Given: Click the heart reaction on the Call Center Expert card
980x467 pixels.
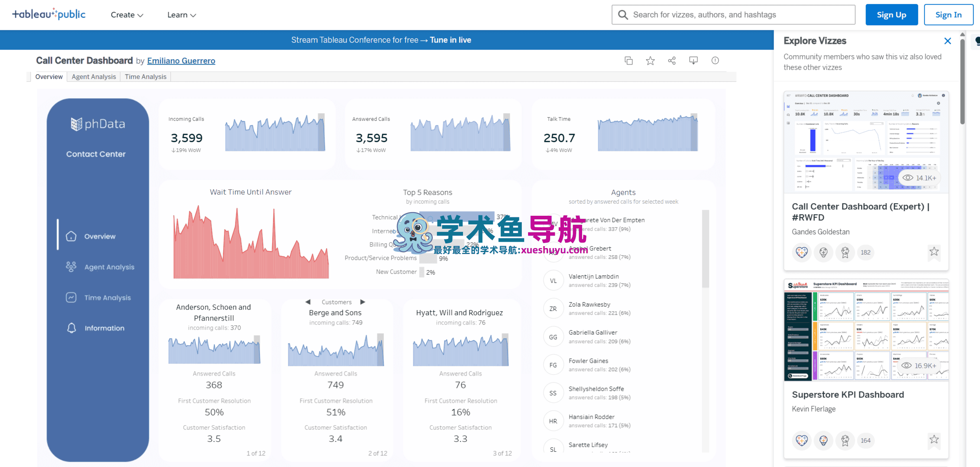Looking at the screenshot, I should [x=802, y=252].
